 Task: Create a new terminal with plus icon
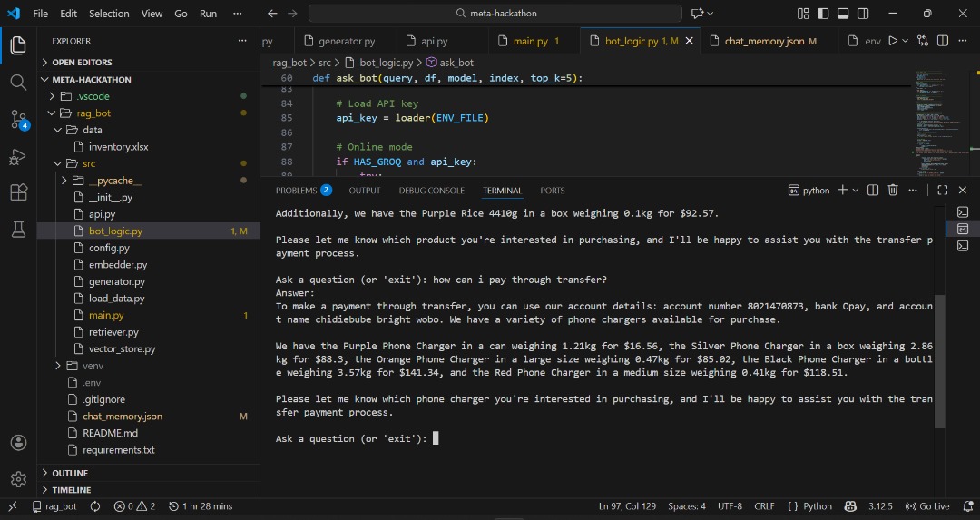pos(842,190)
